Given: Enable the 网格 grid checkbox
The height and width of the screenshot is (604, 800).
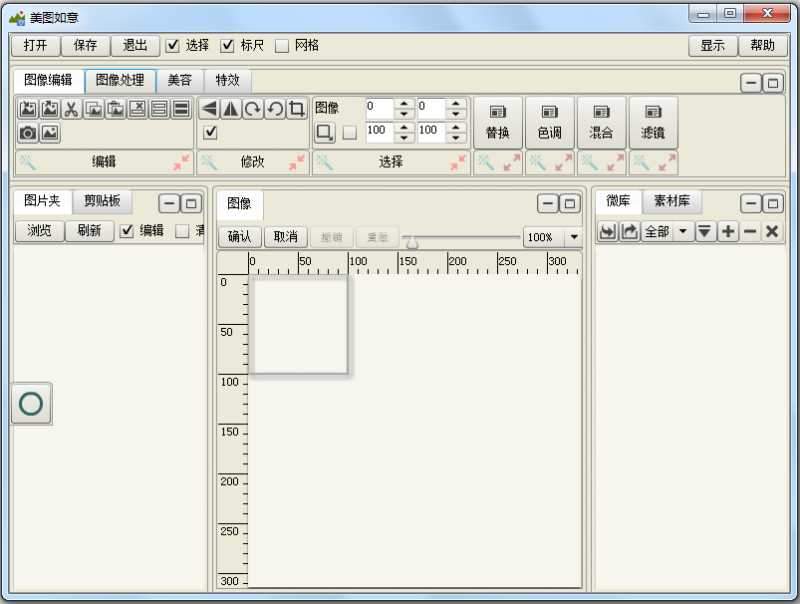Looking at the screenshot, I should click(282, 45).
